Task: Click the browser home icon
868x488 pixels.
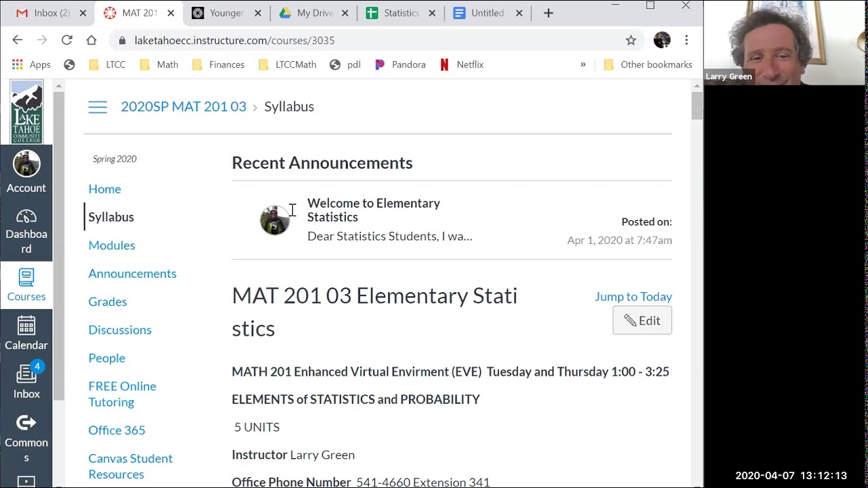Action: 91,41
